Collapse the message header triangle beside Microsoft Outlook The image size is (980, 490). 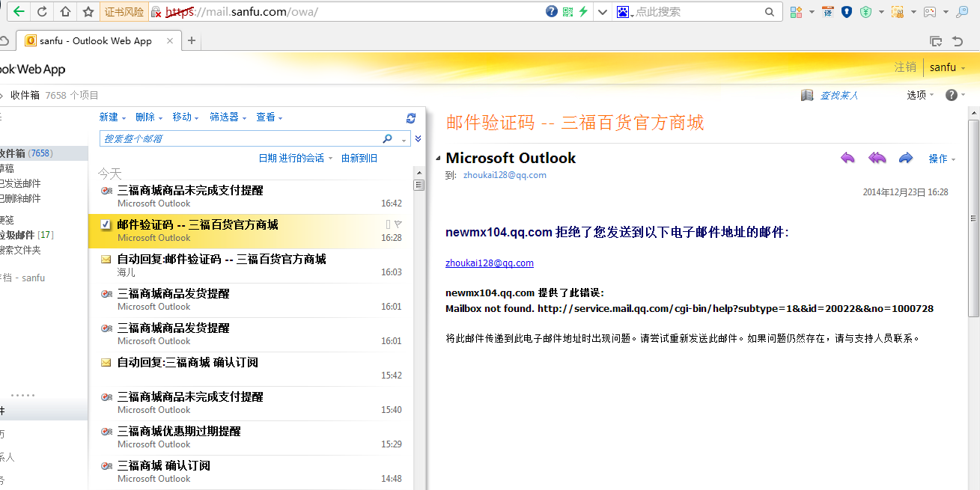[438, 159]
